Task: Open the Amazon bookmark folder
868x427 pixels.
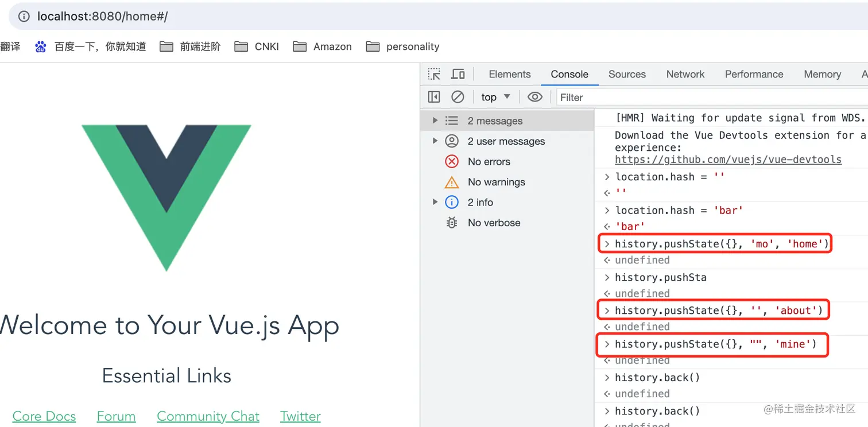Action: click(322, 46)
